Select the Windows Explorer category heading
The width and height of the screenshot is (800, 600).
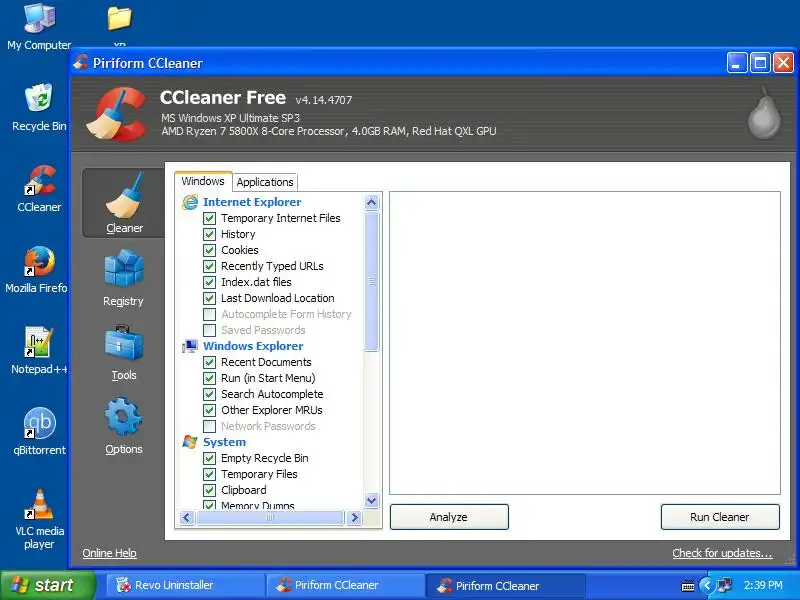coord(253,346)
